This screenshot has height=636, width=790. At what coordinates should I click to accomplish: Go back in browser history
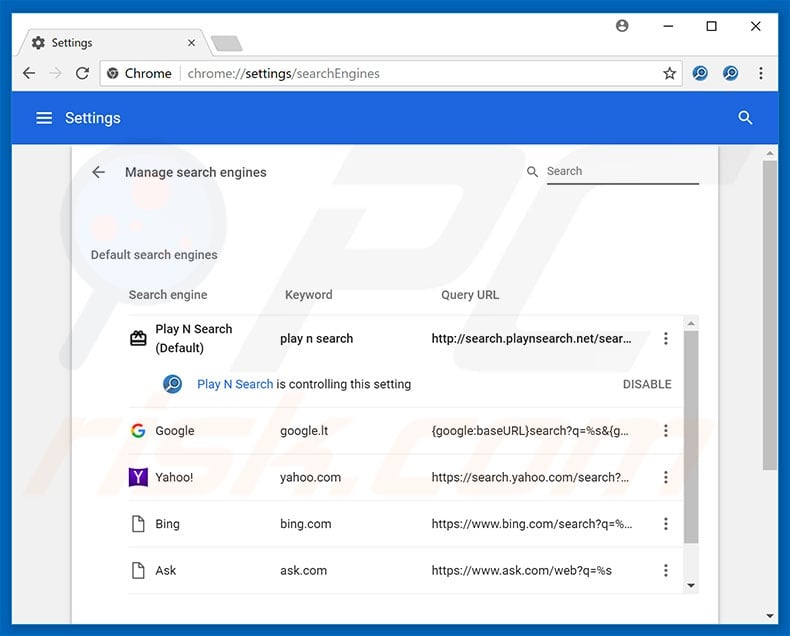[29, 74]
